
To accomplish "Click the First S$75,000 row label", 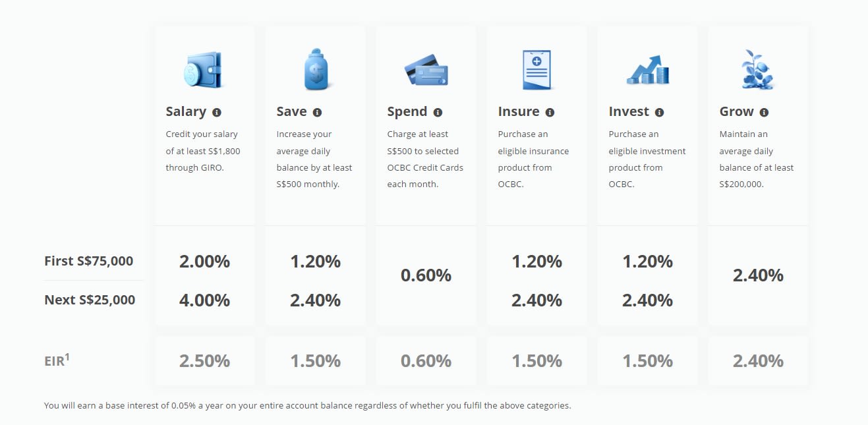I will [x=89, y=261].
